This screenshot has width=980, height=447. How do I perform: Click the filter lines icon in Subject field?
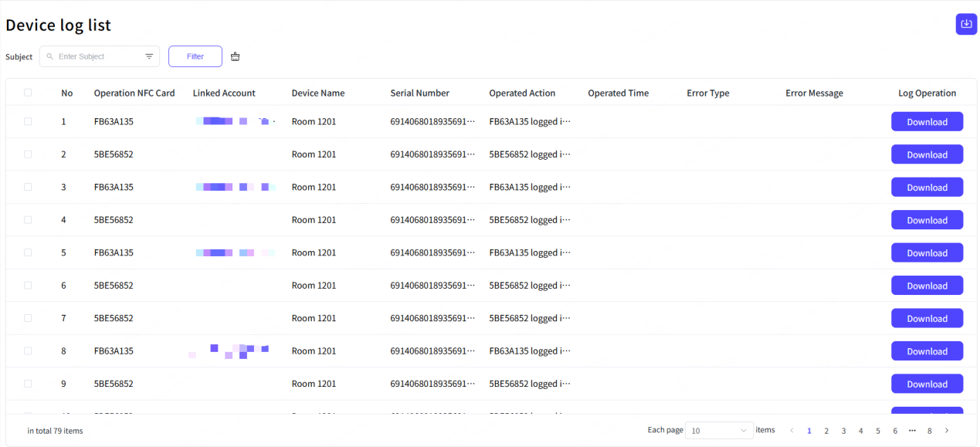(149, 56)
